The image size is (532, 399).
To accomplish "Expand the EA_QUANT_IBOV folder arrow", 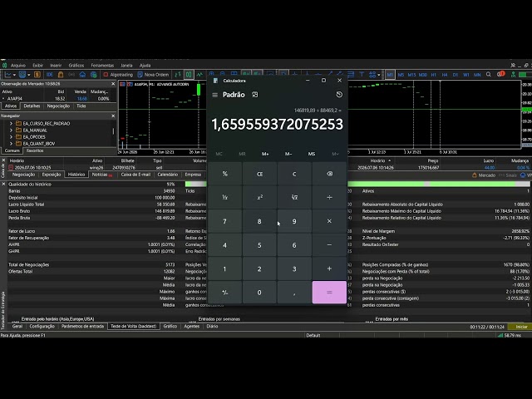I will coord(11,144).
